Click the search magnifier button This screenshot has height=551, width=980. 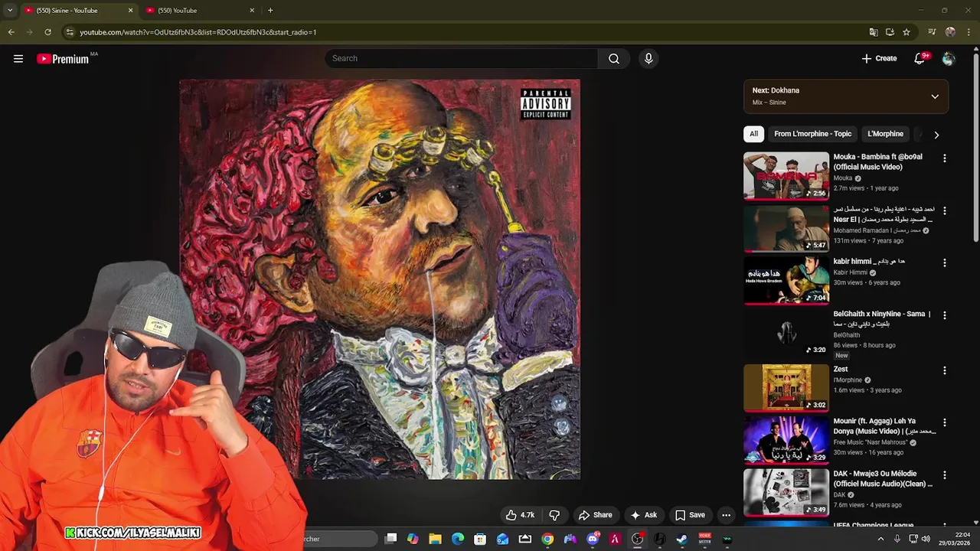coord(614,58)
